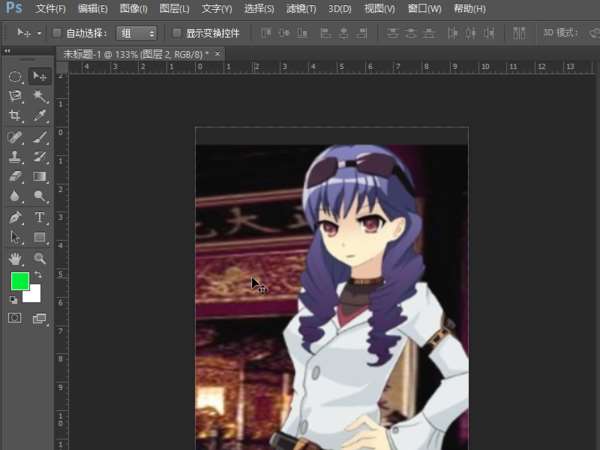Select the Brush tool
This screenshot has width=600, height=450.
[39, 137]
